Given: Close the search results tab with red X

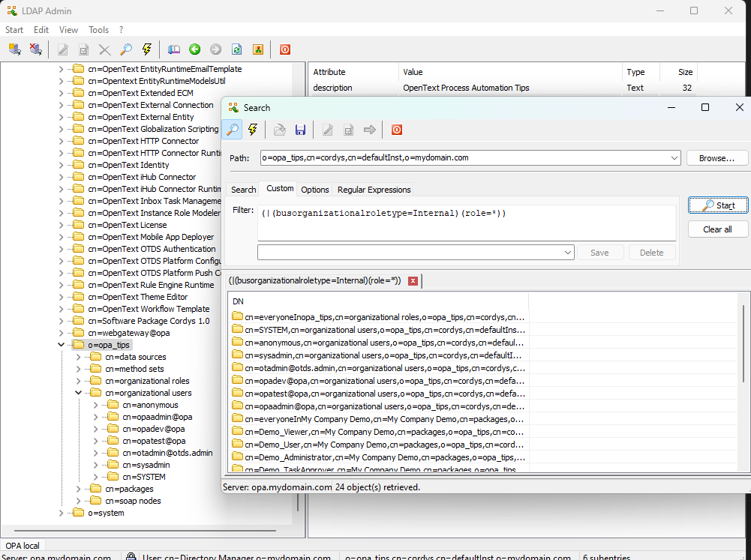Looking at the screenshot, I should [413, 280].
